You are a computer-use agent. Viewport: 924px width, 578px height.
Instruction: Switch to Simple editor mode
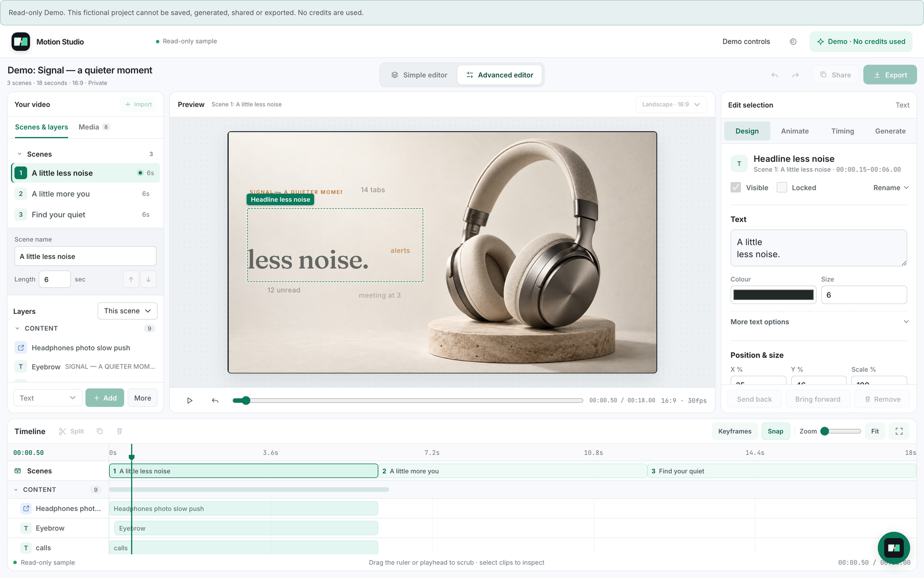(x=419, y=75)
